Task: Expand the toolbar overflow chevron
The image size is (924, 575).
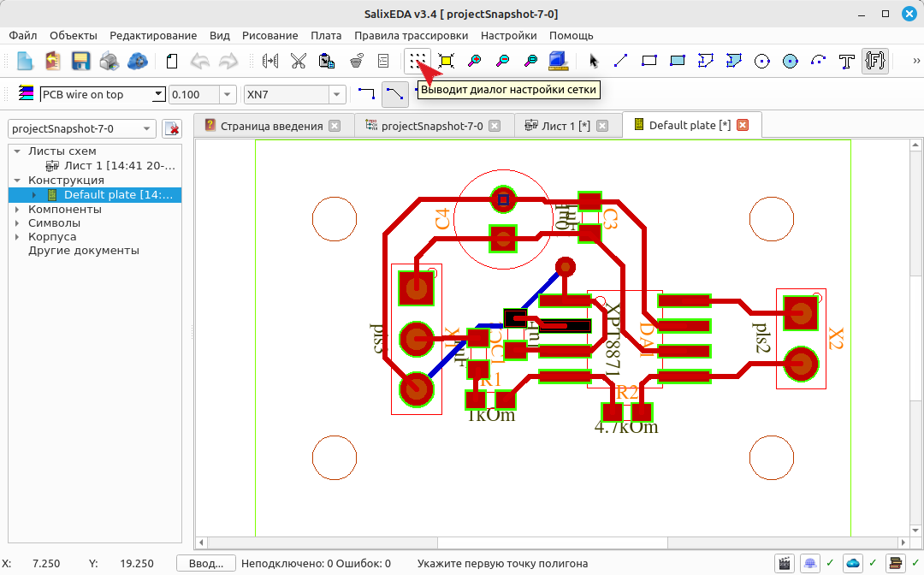Action: 916,61
